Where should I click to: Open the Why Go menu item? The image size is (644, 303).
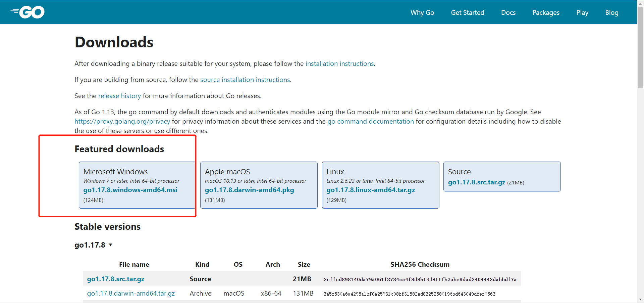point(422,12)
